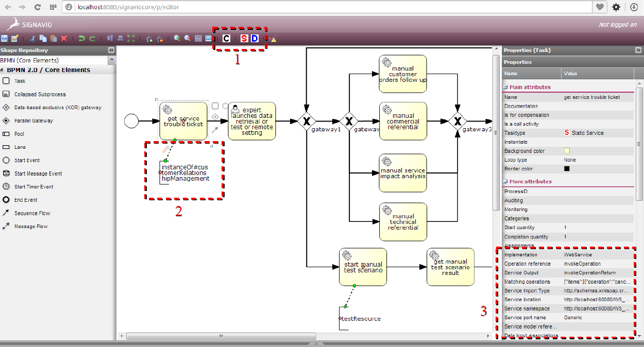Sort by the Name column header
This screenshot has height=347, width=644.
[532, 74]
